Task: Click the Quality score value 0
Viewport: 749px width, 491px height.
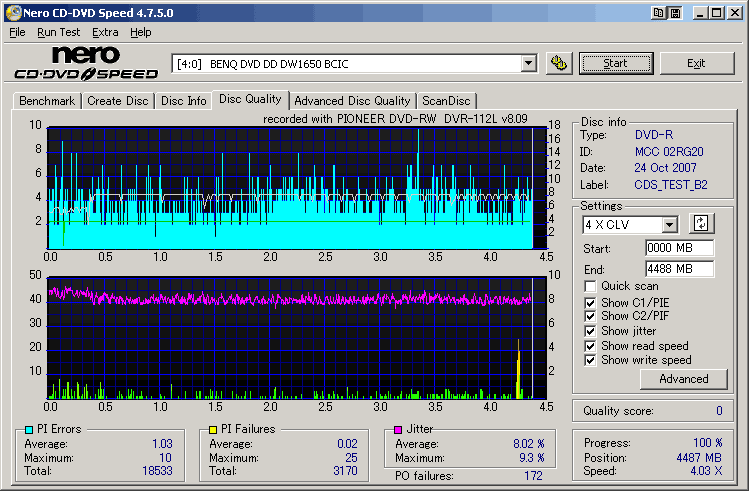Action: tap(719, 411)
